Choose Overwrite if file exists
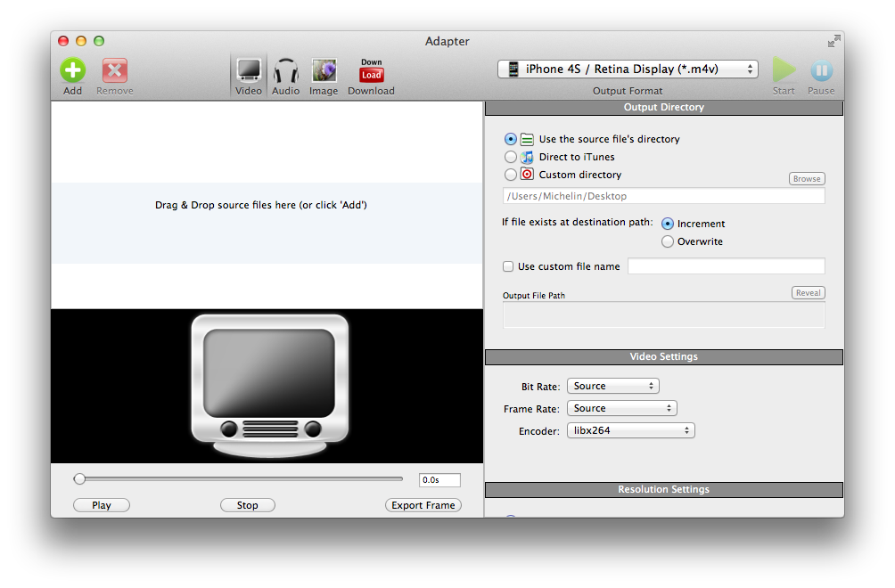 tap(668, 241)
